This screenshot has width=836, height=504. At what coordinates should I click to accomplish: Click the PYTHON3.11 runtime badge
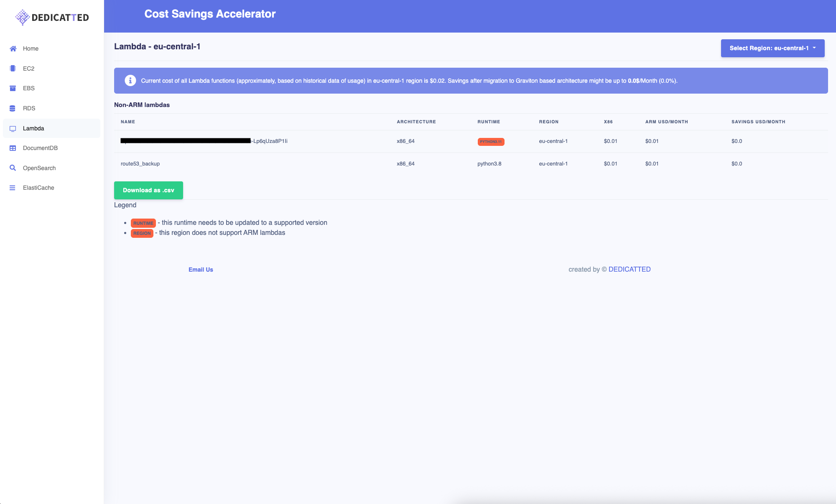tap(491, 142)
